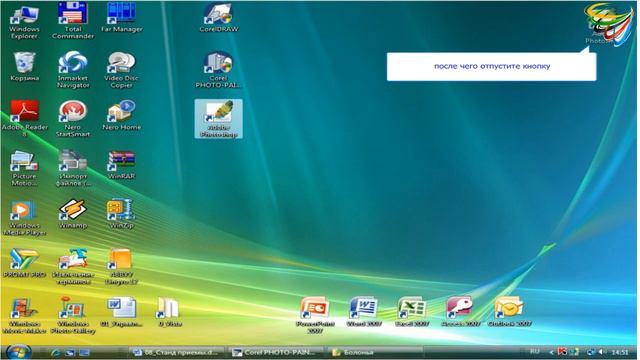640x360 pixels.
Task: Select the Far Manager shortcut
Action: (x=121, y=18)
